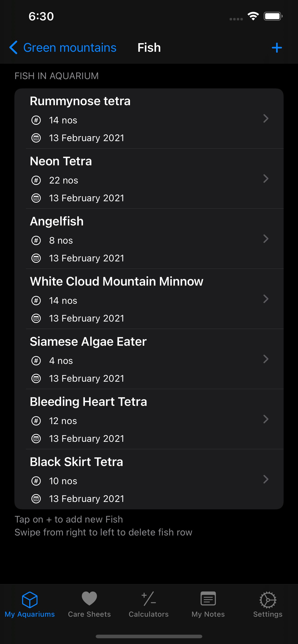Open the Settings gear icon
Screen dimensions: 298x644
tap(268, 599)
